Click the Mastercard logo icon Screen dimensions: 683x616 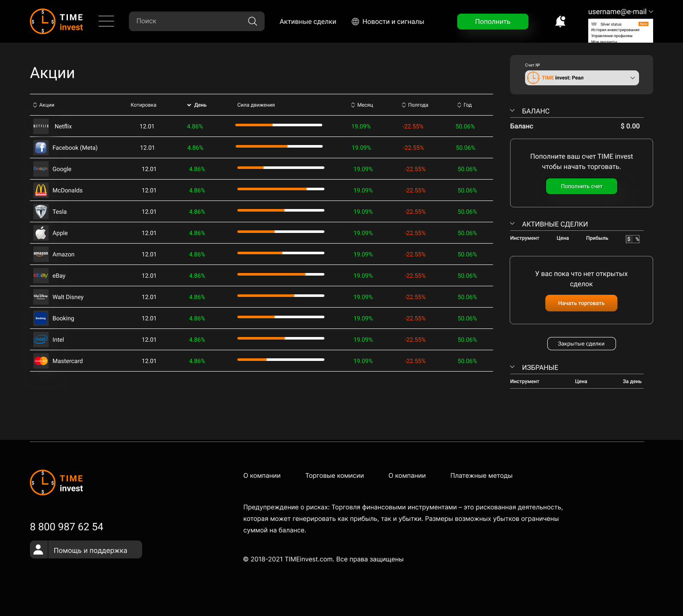coord(41,361)
